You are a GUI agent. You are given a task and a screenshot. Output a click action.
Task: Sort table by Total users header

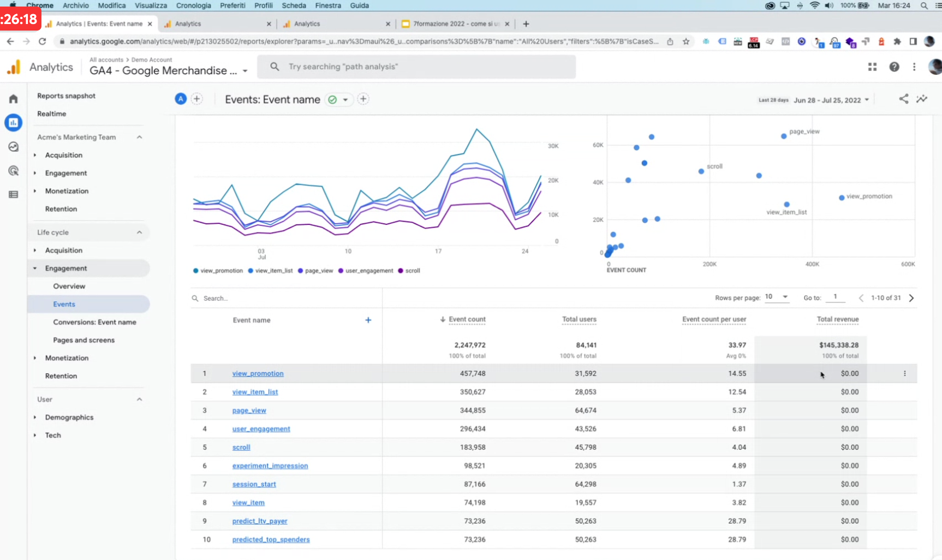tap(579, 319)
